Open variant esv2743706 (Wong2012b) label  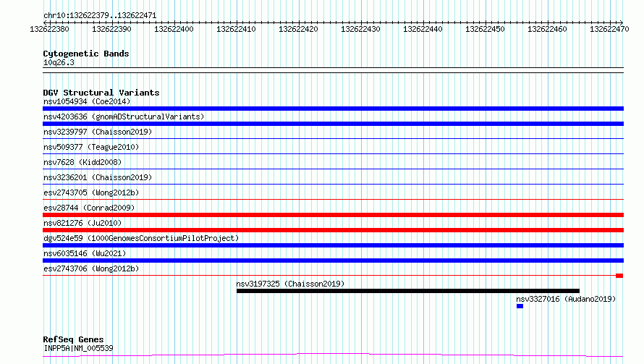(x=91, y=268)
